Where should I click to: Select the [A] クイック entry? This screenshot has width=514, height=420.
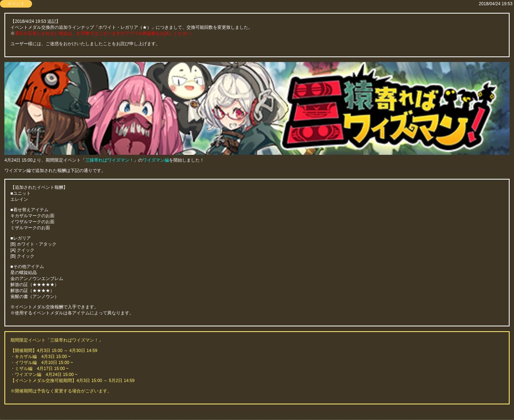(22, 250)
